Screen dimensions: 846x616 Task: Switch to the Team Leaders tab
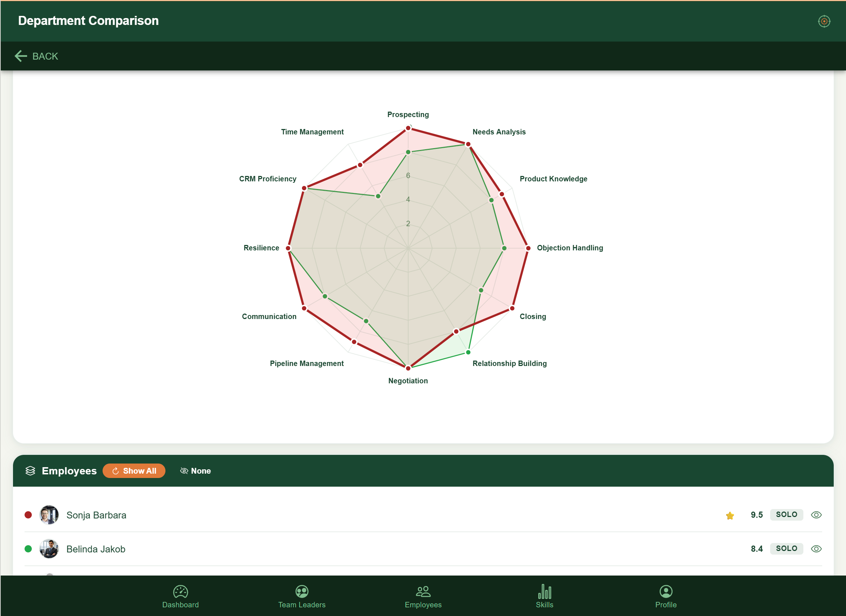pyautogui.click(x=302, y=596)
